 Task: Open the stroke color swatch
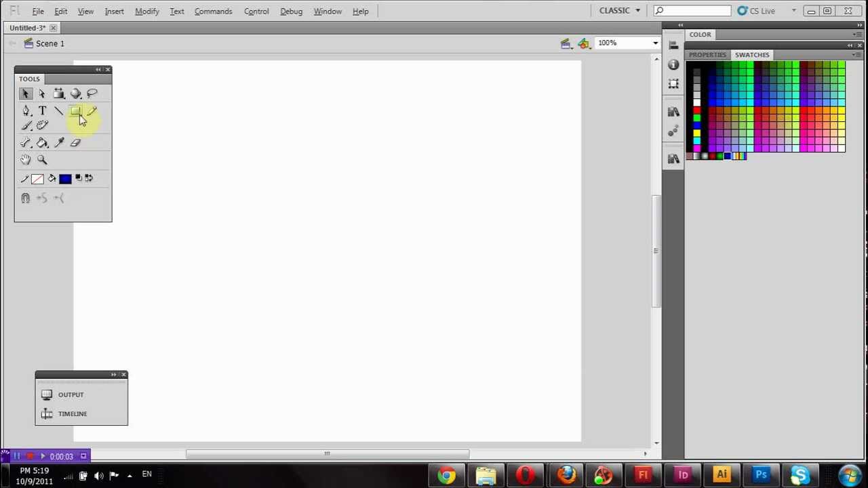point(37,179)
